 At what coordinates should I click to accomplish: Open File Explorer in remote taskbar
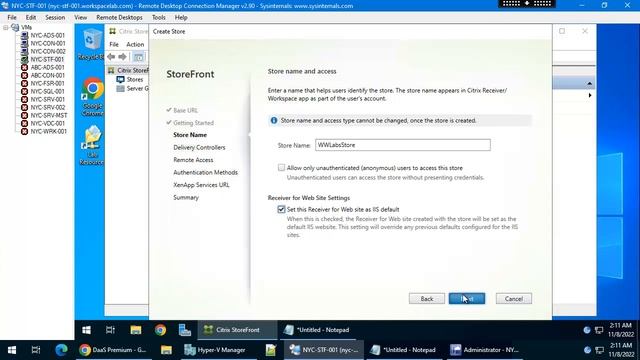136,330
